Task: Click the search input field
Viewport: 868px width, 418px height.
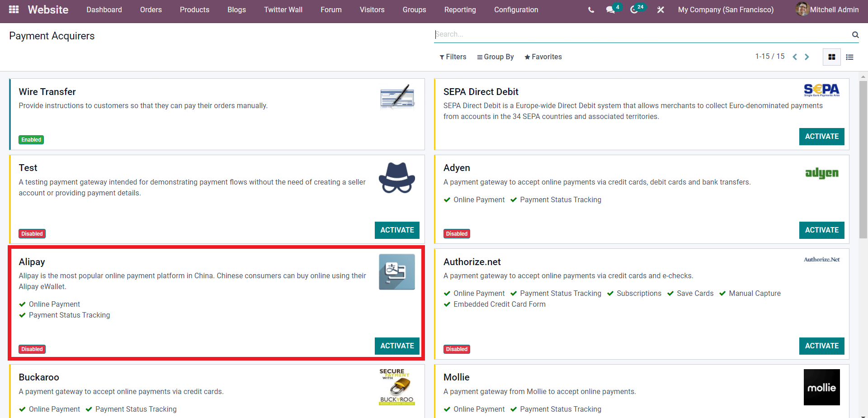Action: [x=642, y=34]
